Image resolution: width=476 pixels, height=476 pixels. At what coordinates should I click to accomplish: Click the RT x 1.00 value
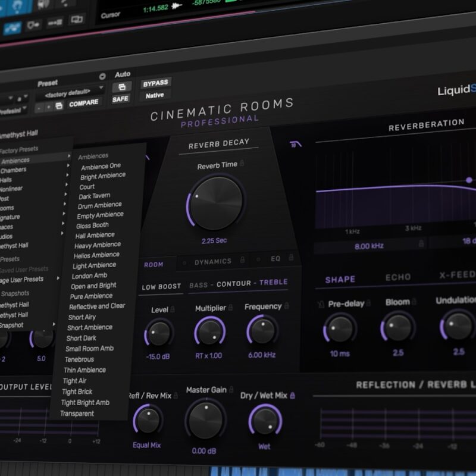click(x=209, y=355)
